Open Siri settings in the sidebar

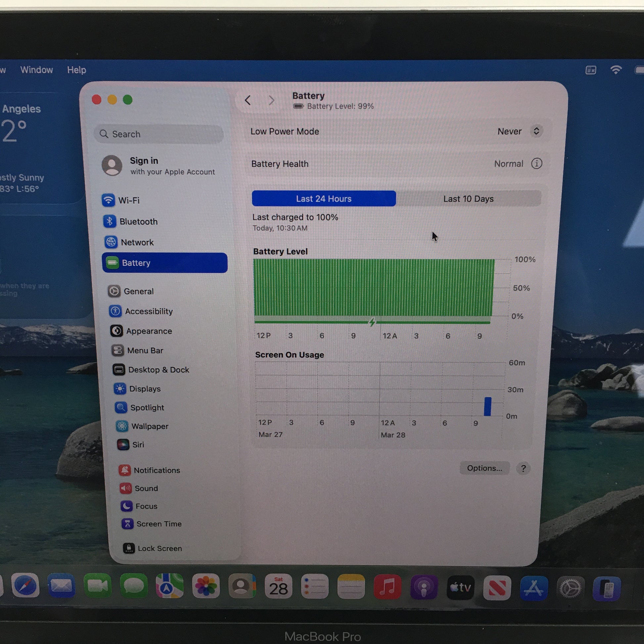click(x=138, y=445)
